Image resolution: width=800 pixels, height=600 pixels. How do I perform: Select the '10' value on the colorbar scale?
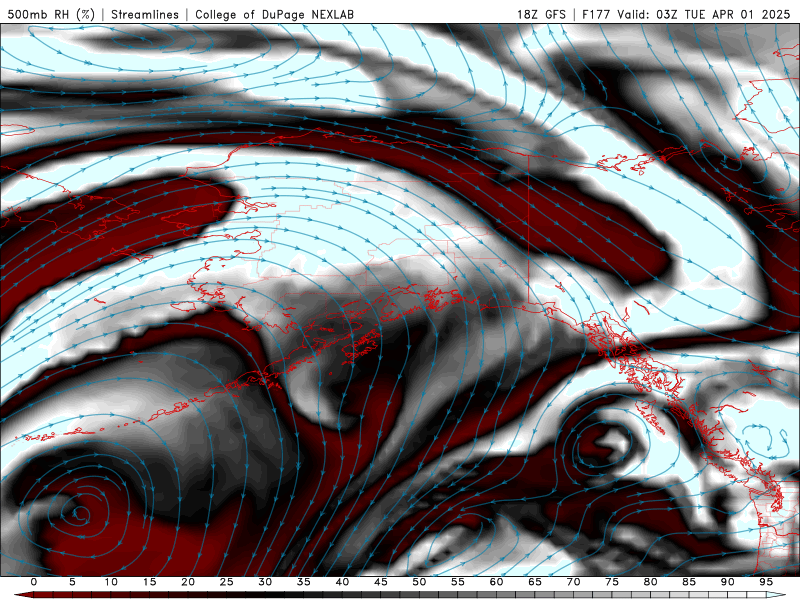point(111,582)
